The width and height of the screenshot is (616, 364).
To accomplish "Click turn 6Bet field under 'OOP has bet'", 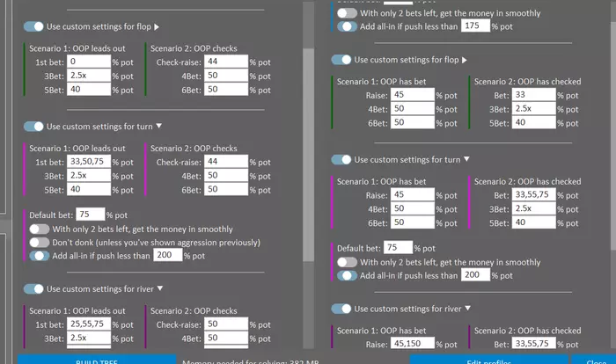I will [x=413, y=222].
